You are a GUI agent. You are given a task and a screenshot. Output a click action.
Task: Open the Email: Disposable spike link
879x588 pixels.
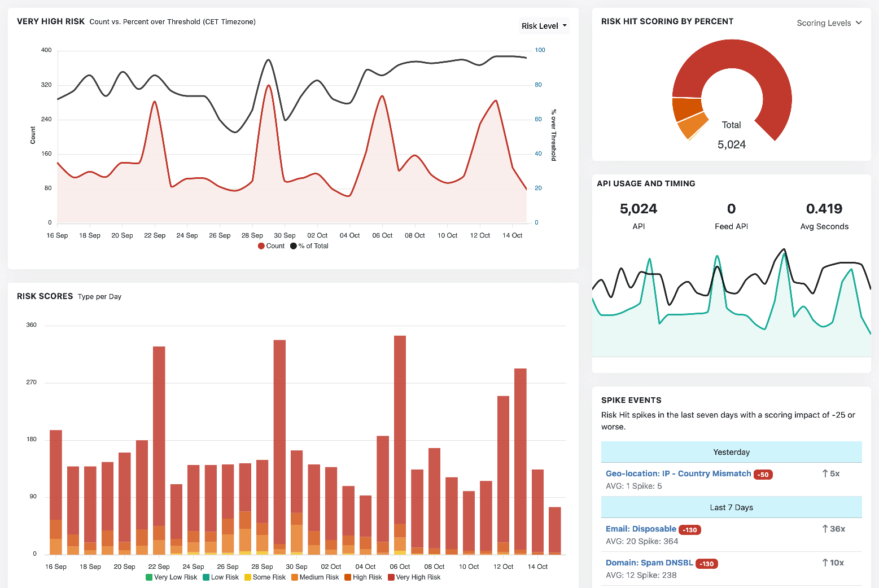coord(641,529)
